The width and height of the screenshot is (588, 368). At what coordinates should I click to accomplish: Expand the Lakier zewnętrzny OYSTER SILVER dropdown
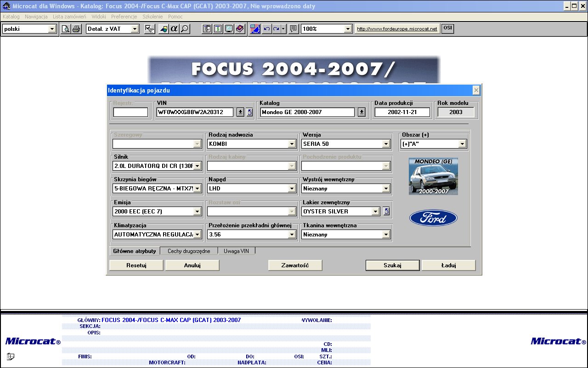tap(376, 212)
